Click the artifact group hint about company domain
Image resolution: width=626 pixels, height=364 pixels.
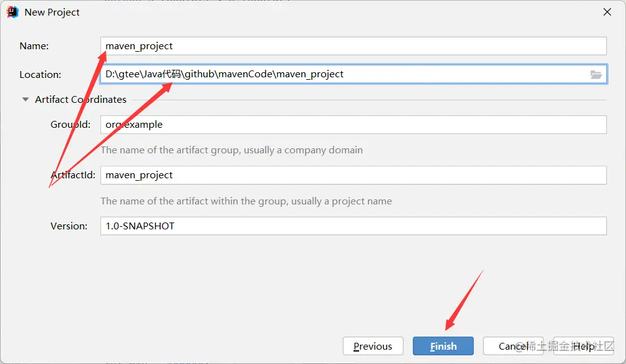click(231, 150)
